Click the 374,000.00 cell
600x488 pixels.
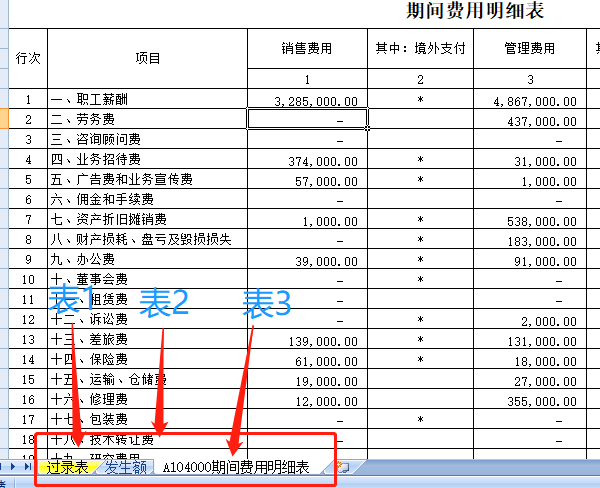tap(307, 159)
